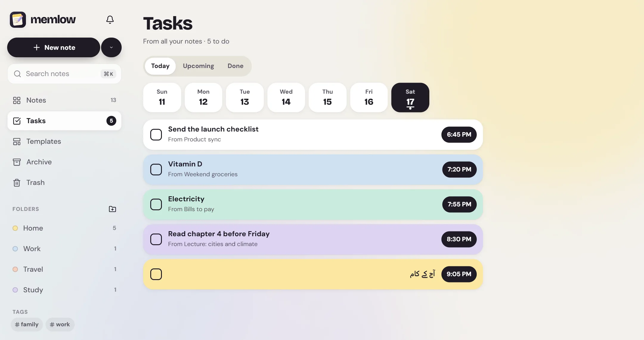Click the 6:45 PM time pill
Screen dimensions: 644x340
tap(459, 135)
